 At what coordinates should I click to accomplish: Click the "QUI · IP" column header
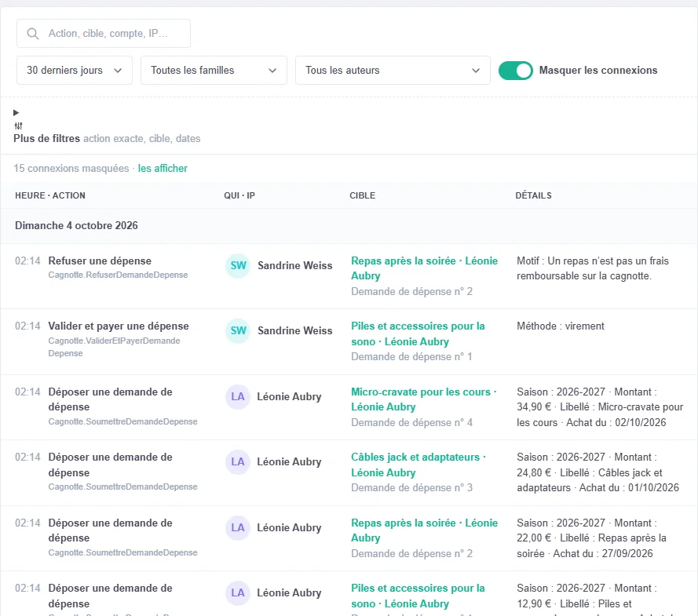(x=239, y=195)
